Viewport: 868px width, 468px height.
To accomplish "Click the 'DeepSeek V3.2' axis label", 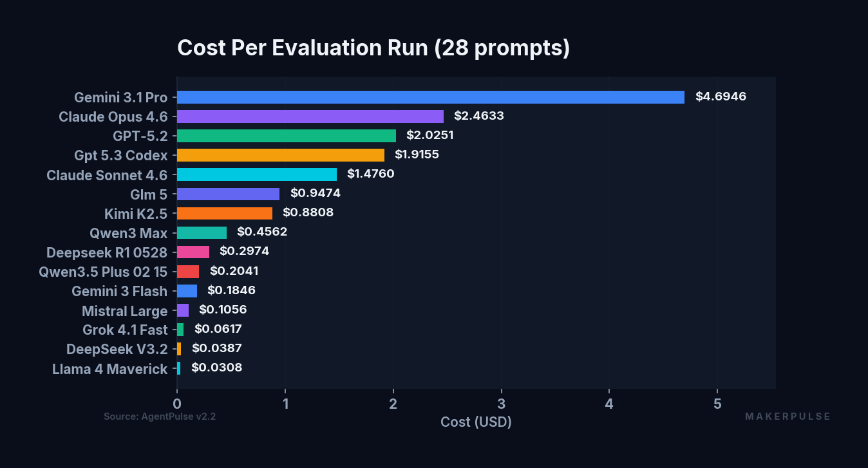I will (117, 350).
